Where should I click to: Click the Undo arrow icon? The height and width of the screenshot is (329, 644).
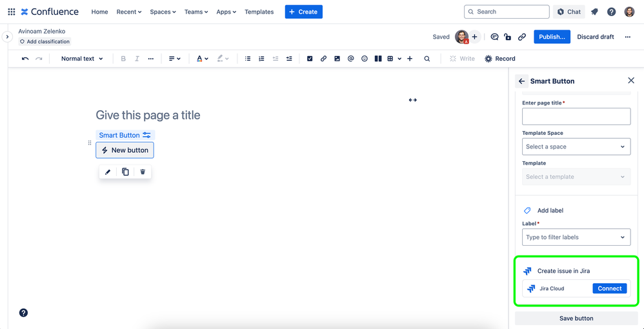coord(25,59)
